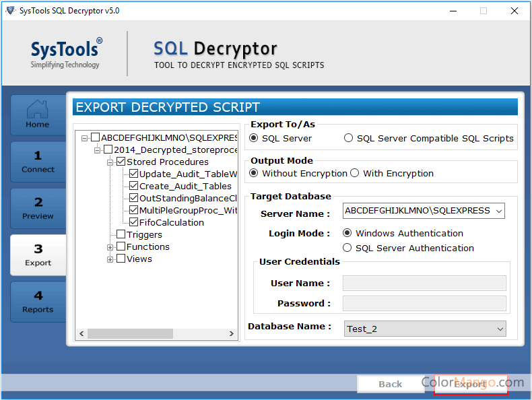Click the SysTools logo
This screenshot has height=400, width=532.
[x=66, y=54]
